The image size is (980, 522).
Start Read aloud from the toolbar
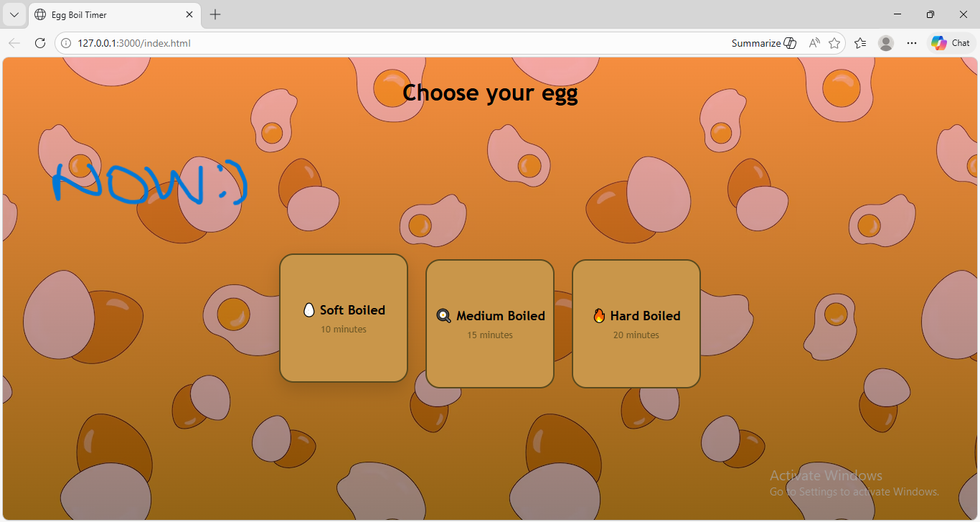814,42
